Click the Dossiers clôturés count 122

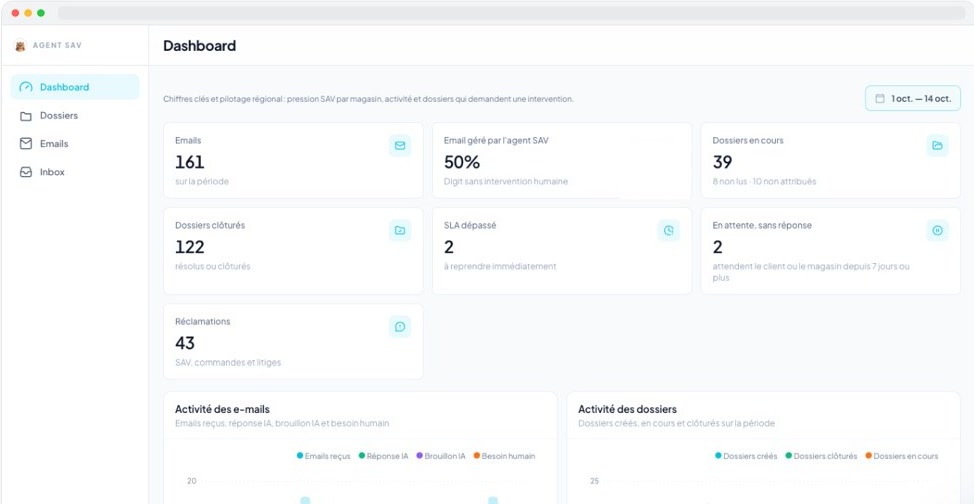click(189, 247)
